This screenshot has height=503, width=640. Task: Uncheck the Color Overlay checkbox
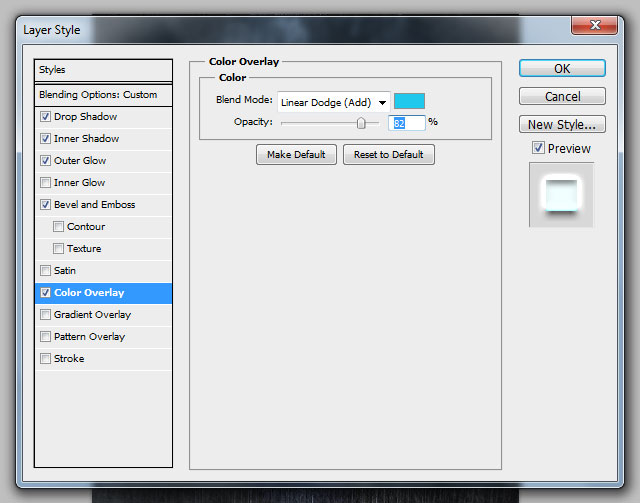pos(45,293)
